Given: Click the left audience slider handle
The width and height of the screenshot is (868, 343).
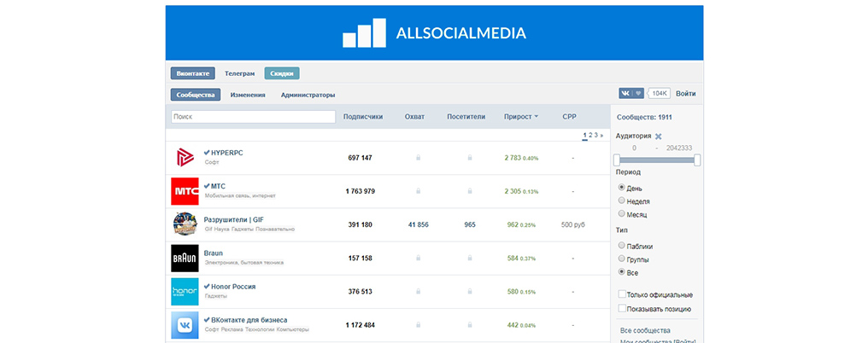Looking at the screenshot, I should pos(617,160).
